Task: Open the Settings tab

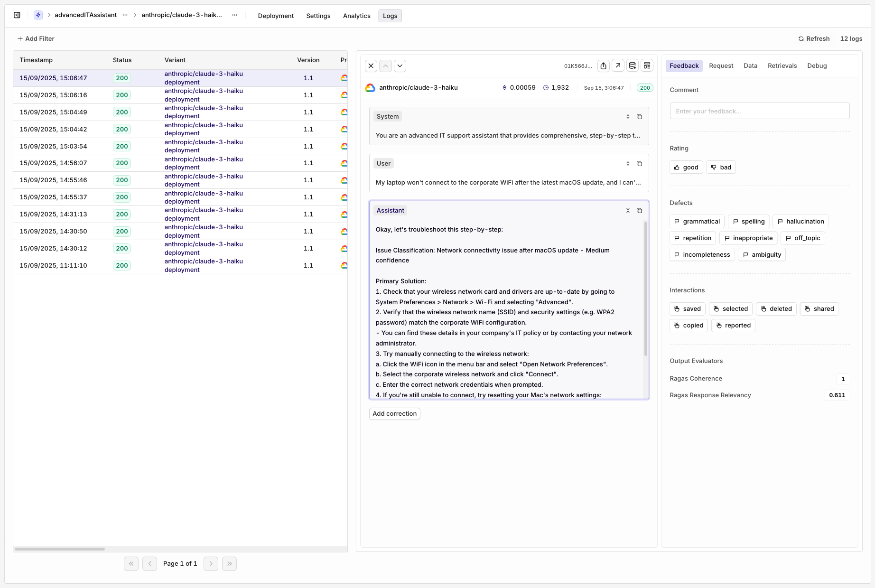Action: tap(318, 16)
